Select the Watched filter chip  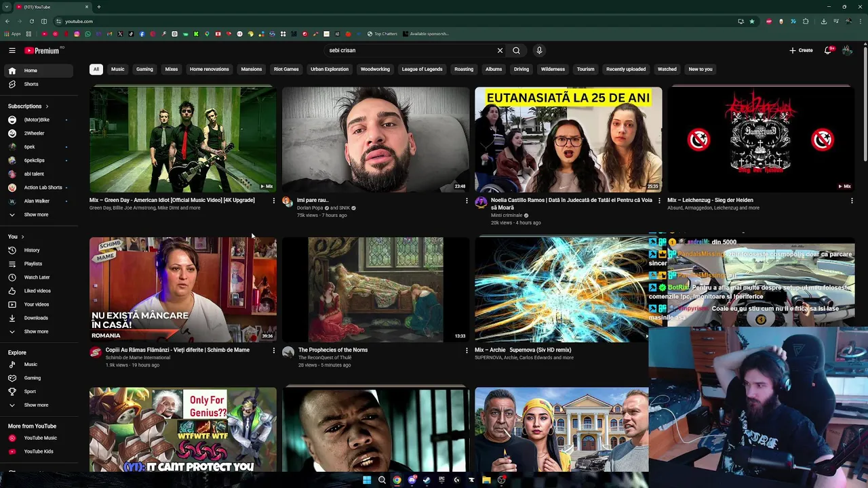[667, 69]
